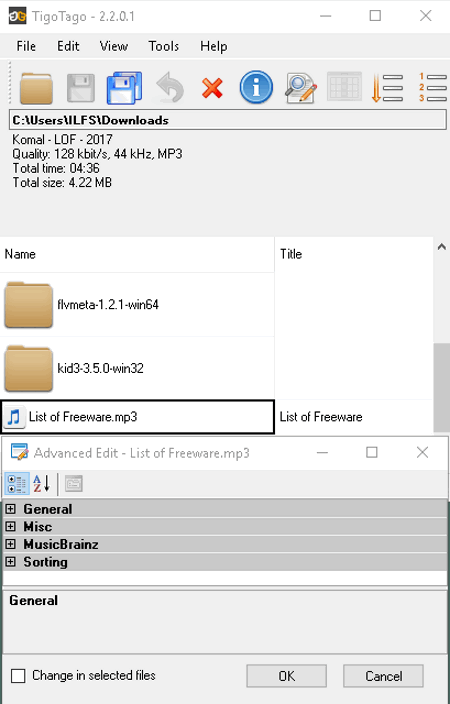450x704 pixels.
Task: Open the blue info icon
Action: pyautogui.click(x=256, y=88)
